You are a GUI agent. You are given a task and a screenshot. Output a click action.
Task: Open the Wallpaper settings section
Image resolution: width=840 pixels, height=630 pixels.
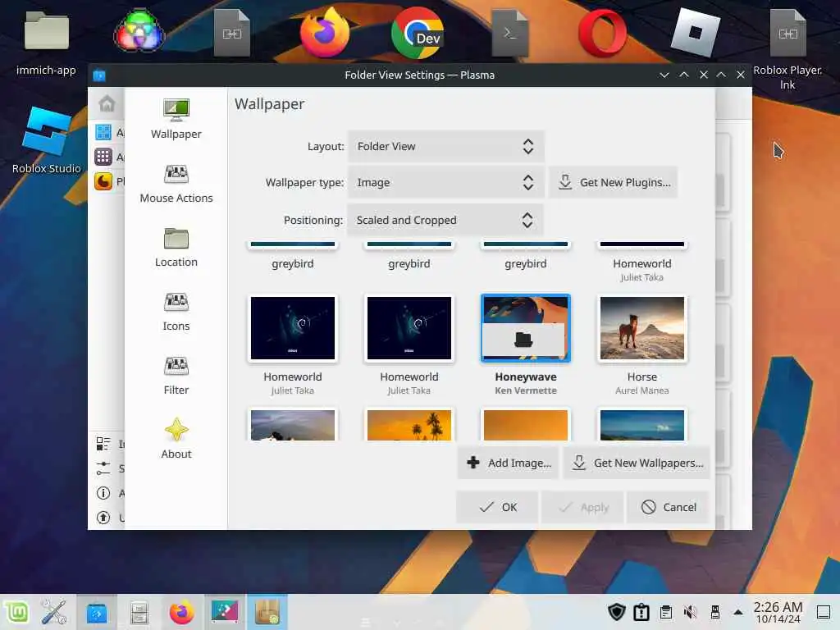(176, 119)
